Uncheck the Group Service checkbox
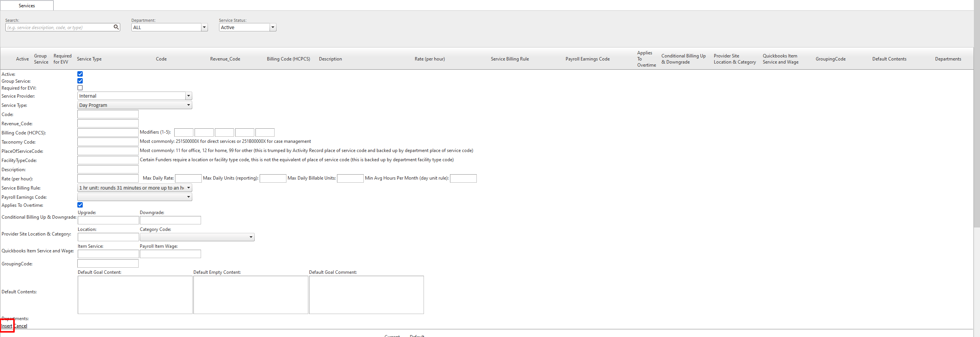 [x=80, y=81]
